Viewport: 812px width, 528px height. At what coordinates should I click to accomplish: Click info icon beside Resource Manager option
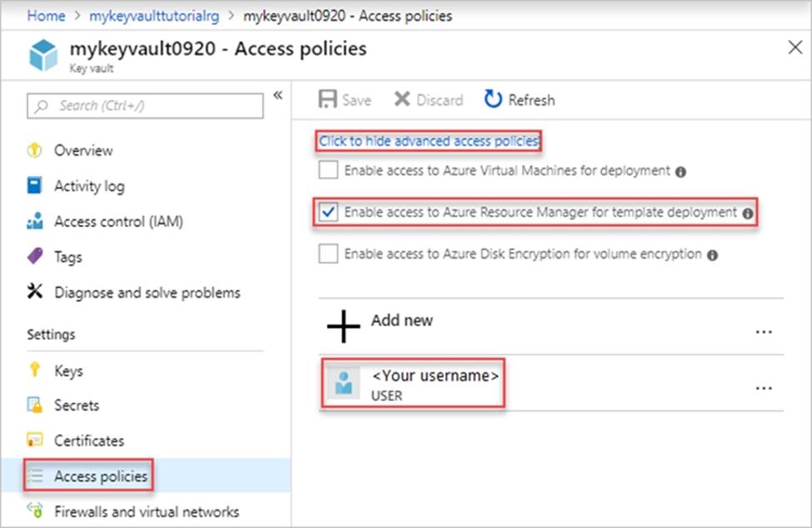[x=748, y=214]
